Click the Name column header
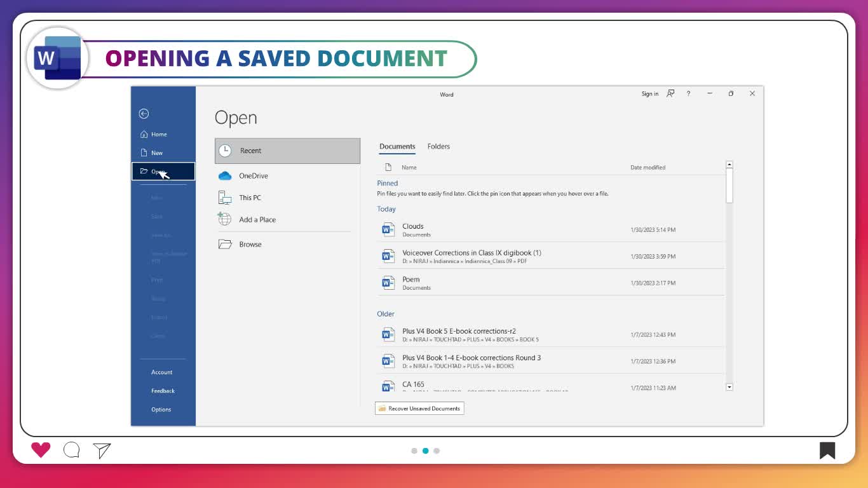Screen dimensions: 868x488 coord(409,168)
